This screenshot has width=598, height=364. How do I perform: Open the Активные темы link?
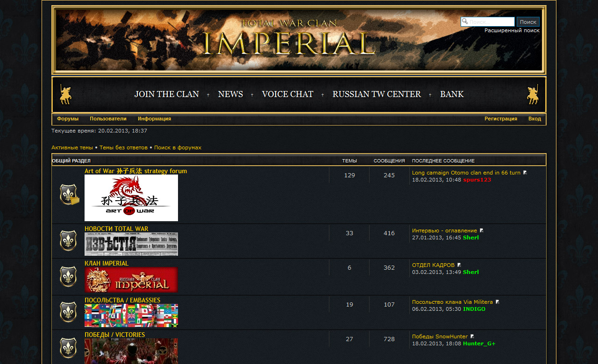[x=72, y=147]
